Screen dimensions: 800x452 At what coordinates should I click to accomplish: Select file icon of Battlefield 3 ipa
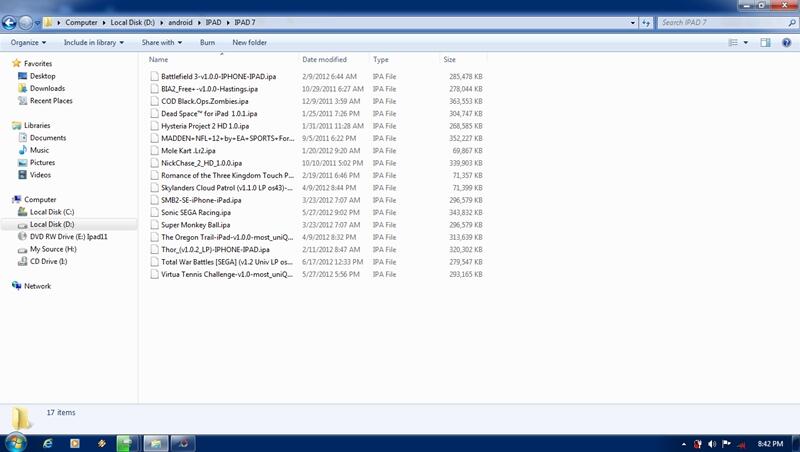tap(154, 77)
